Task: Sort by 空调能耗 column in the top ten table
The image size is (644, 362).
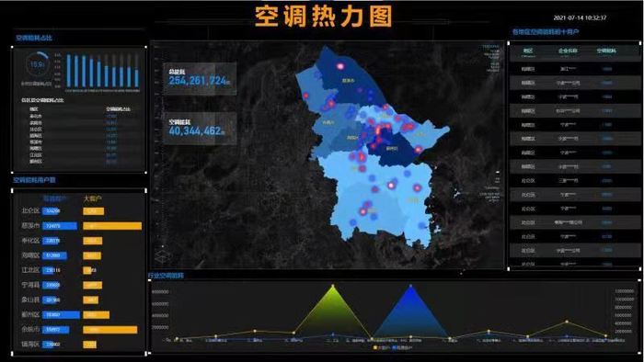Action: (x=606, y=51)
